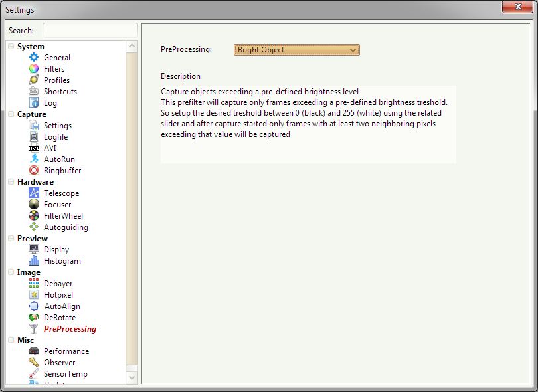This screenshot has width=538, height=392.
Task: Click the DeRotate icon
Action: click(x=34, y=318)
